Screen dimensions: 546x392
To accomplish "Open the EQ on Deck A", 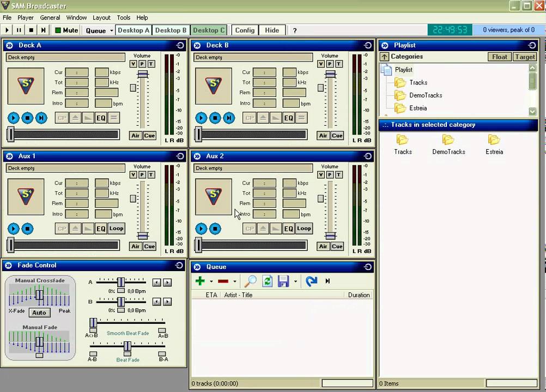I will 101,118.
